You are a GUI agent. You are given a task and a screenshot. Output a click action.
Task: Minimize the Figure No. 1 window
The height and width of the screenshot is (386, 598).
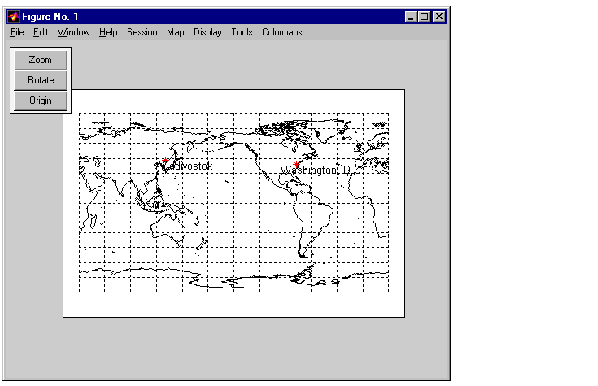click(x=410, y=17)
